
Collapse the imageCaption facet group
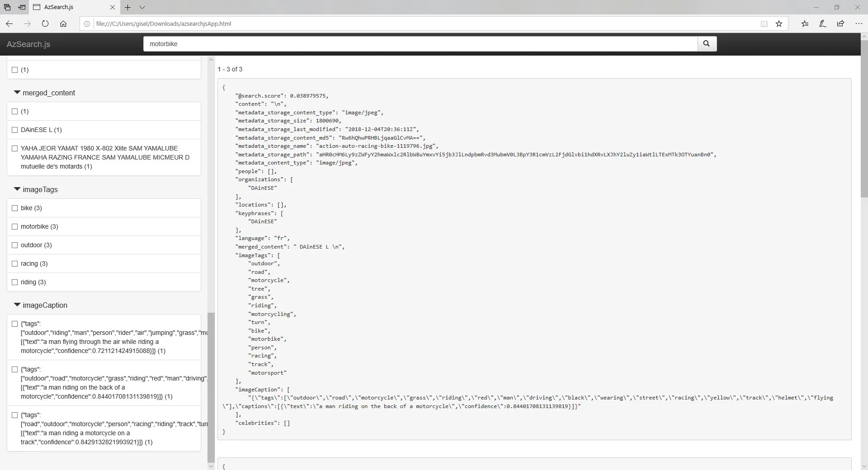click(x=41, y=305)
